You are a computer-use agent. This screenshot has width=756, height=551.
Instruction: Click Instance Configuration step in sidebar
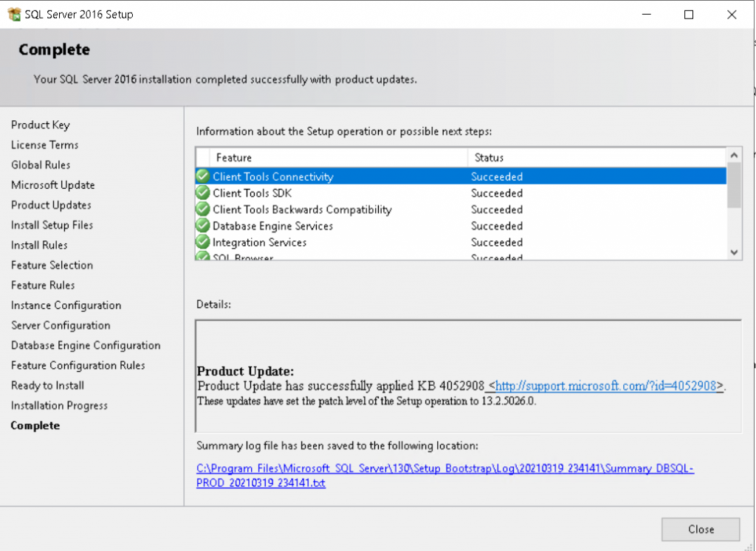(x=66, y=305)
